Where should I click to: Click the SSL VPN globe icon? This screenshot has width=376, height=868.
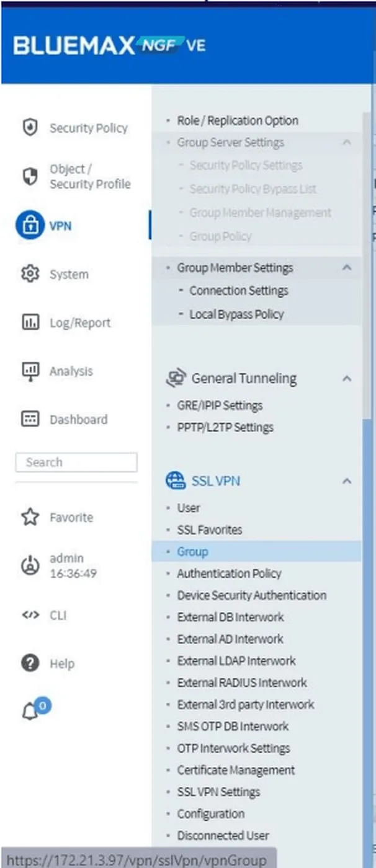176,480
